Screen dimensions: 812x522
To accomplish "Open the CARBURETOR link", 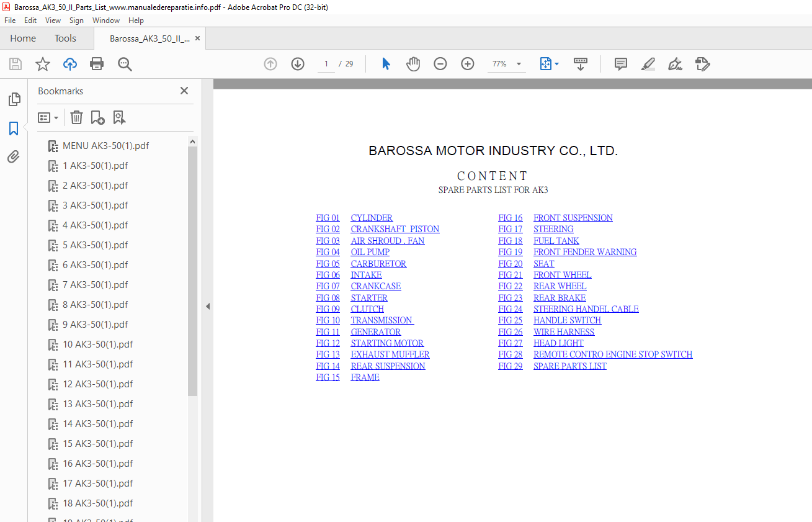I will coord(378,264).
